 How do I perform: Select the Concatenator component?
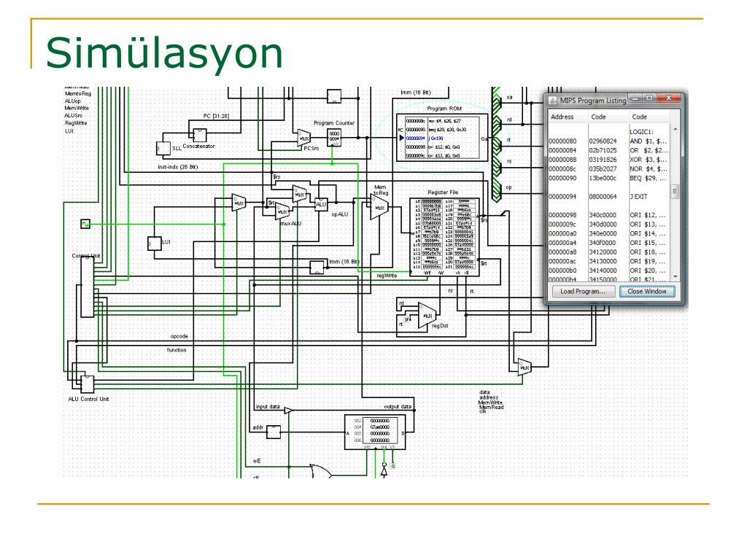pos(199,135)
